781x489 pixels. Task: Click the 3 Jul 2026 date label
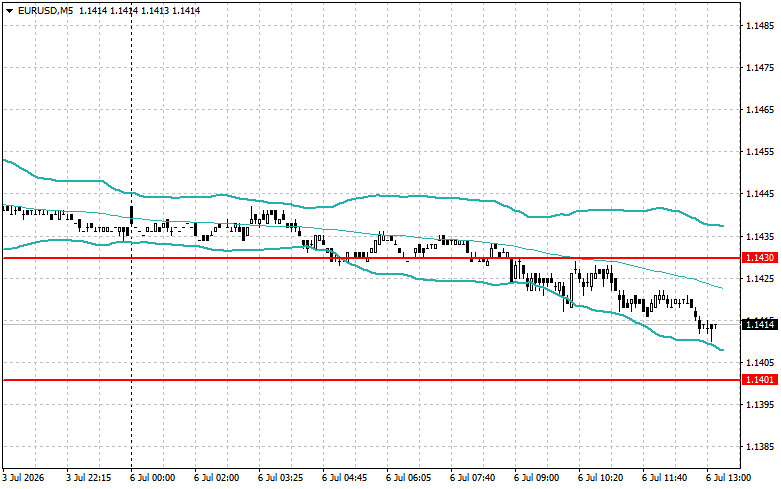click(x=23, y=478)
